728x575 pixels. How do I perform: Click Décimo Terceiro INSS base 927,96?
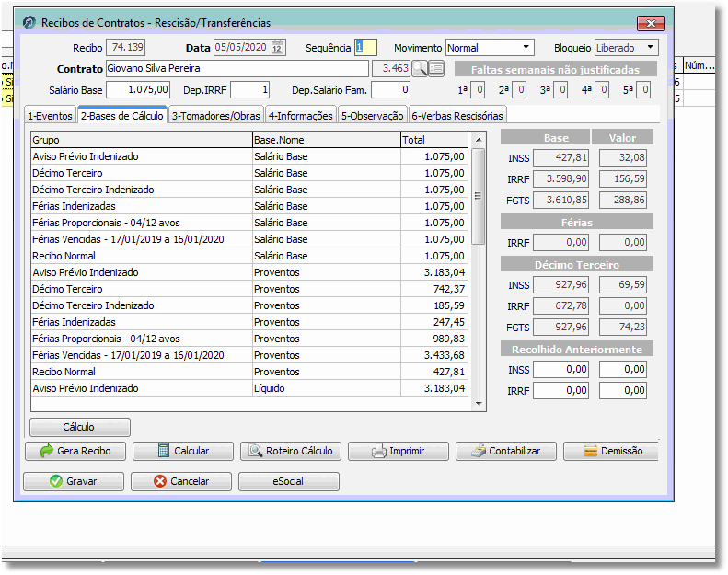tap(560, 284)
